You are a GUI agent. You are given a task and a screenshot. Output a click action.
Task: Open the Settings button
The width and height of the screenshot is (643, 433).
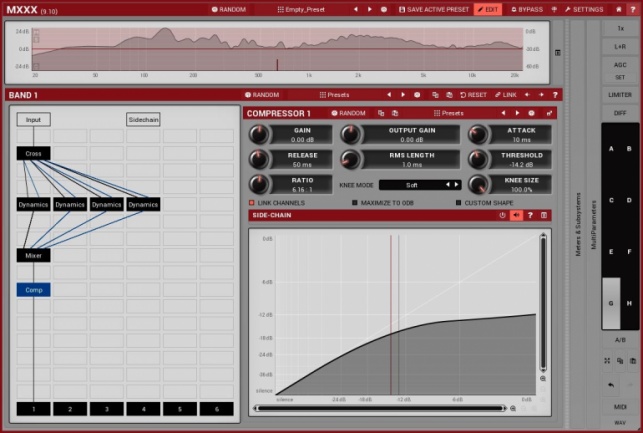584,9
